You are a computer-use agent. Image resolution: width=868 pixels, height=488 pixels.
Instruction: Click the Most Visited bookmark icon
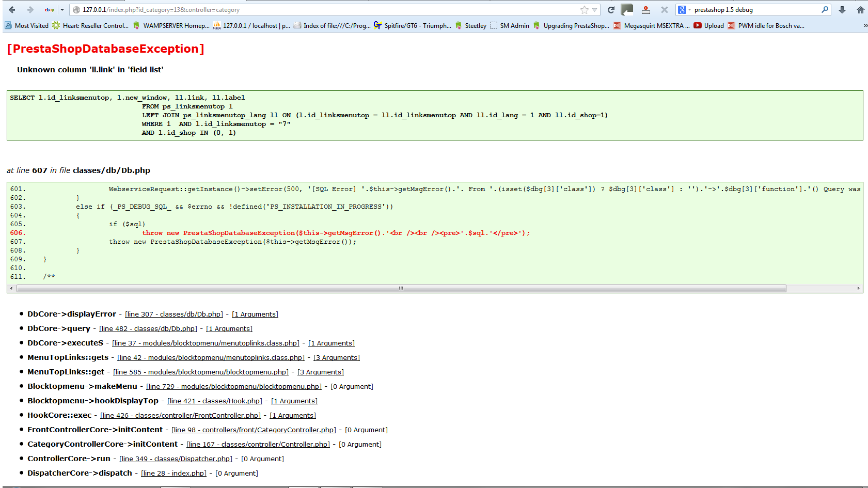click(x=8, y=26)
